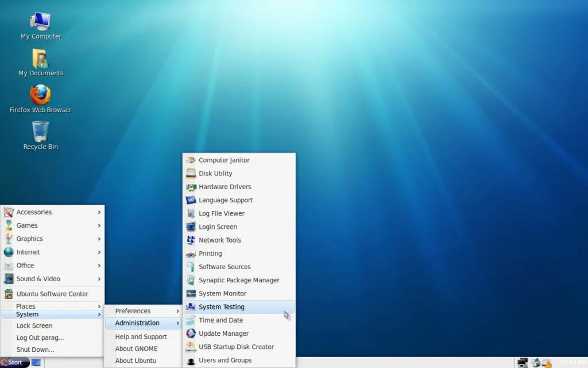Expand Games submenu arrow
This screenshot has height=368, width=588.
coord(99,225)
